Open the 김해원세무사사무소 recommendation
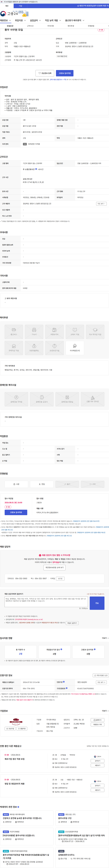The width and height of the screenshot is (109, 868). [67, 855]
